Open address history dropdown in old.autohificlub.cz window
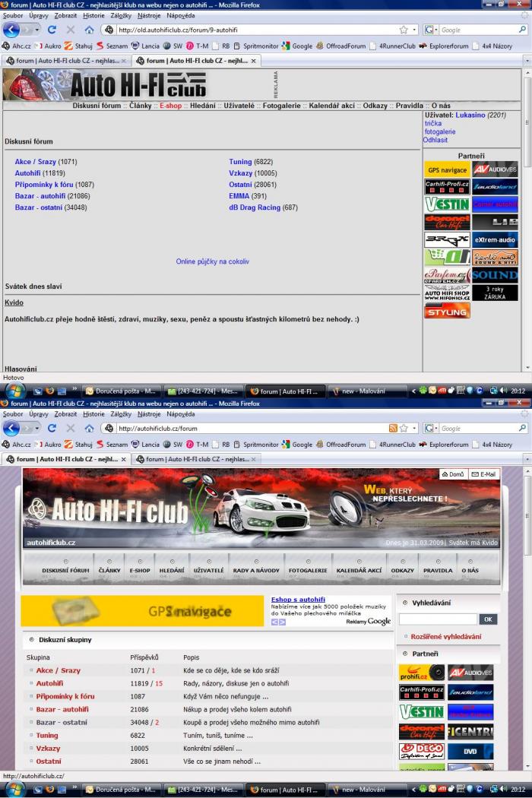This screenshot has width=532, height=798. pos(414,30)
